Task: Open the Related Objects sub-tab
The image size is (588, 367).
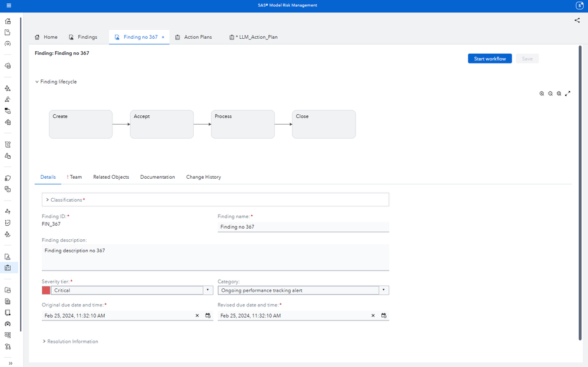Action: click(111, 177)
